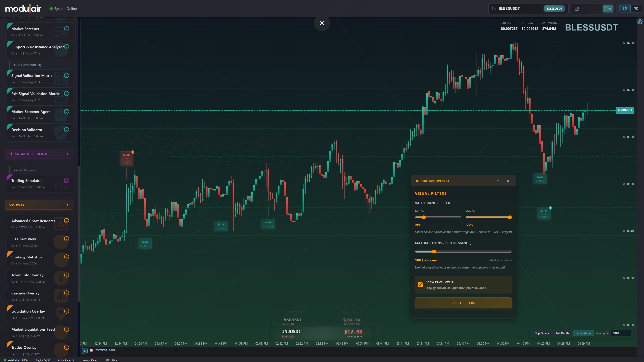Click the green System Online status dot
Screen dimensions: 644x362
51,9
